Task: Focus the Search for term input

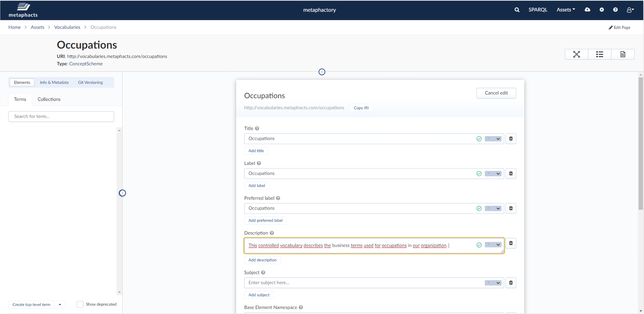Action: [61, 116]
